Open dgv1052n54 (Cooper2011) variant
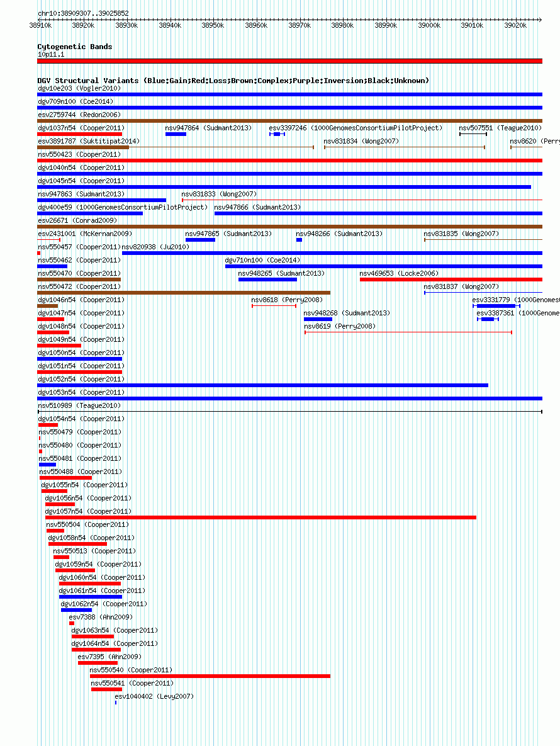Image resolution: width=560 pixels, height=746 pixels. 81,380
